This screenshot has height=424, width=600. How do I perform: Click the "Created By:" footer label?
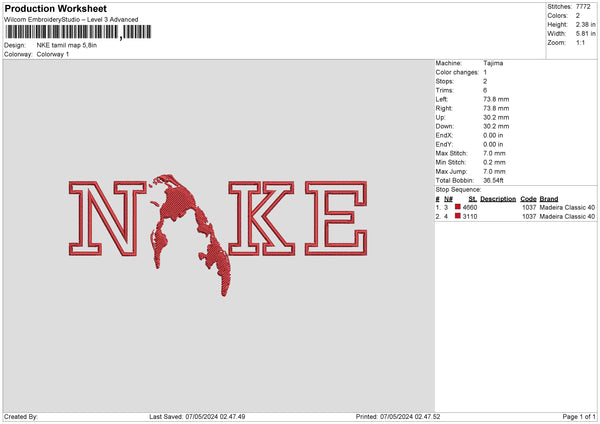(x=21, y=417)
